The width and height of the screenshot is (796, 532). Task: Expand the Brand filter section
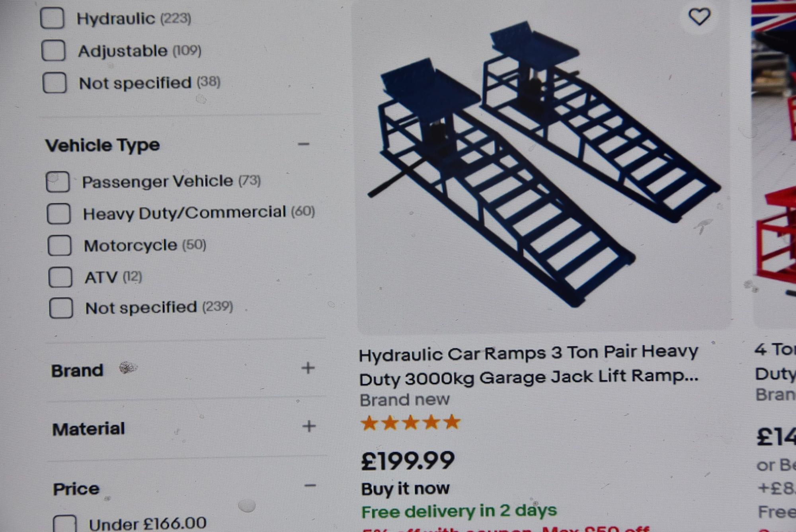coord(308,368)
